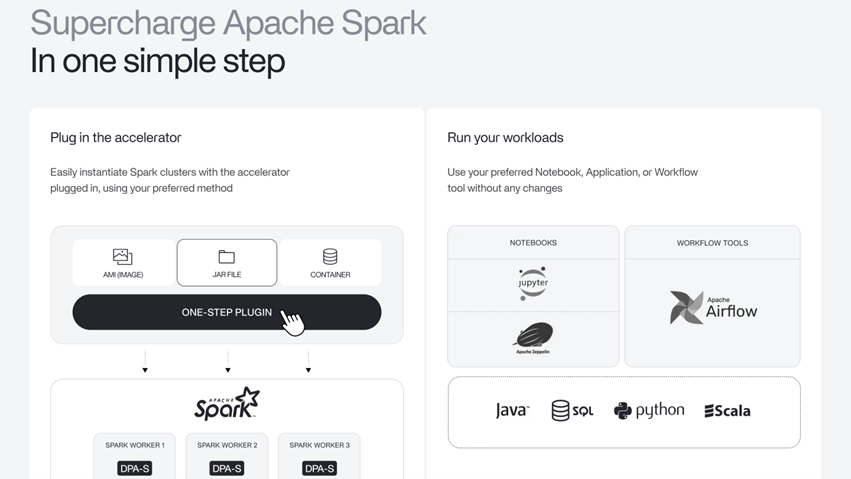Click the Apache Zeppelin logo
Image resolution: width=851 pixels, height=479 pixels.
533,338
